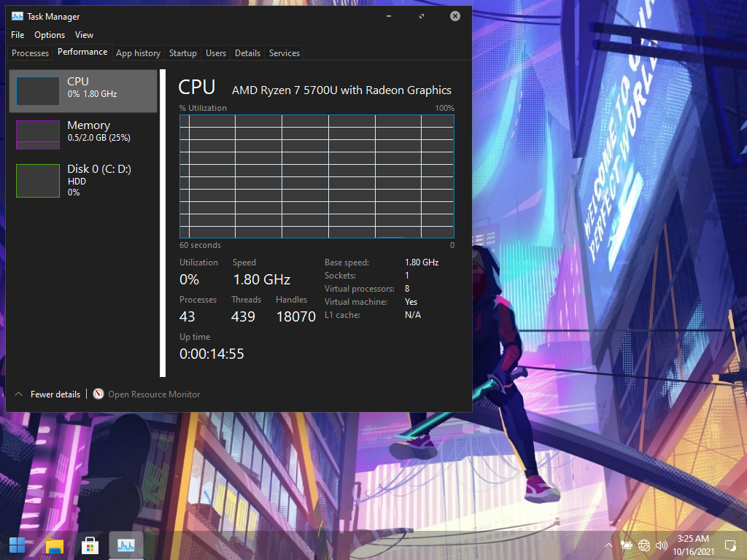Open the File menu
Screen dimensions: 747x560
click(x=18, y=35)
